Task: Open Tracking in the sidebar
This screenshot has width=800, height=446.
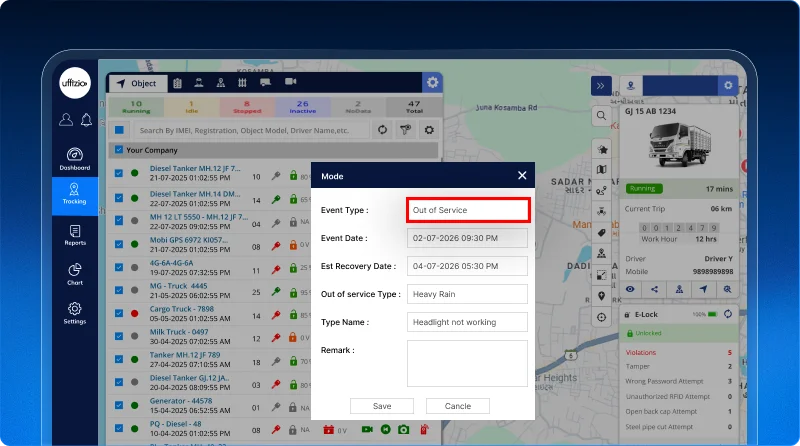Action: point(74,194)
